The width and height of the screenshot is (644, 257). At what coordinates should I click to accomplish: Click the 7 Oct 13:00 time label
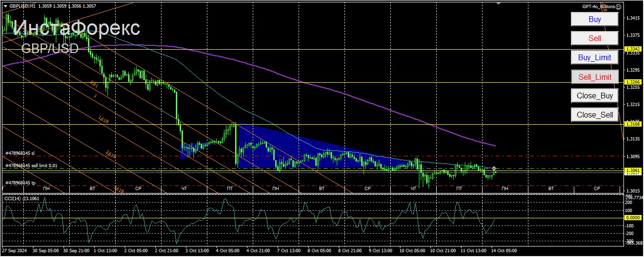(289, 250)
